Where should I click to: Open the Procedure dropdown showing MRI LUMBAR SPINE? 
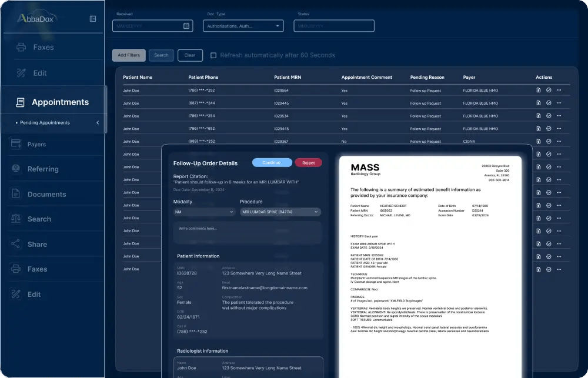coord(281,212)
